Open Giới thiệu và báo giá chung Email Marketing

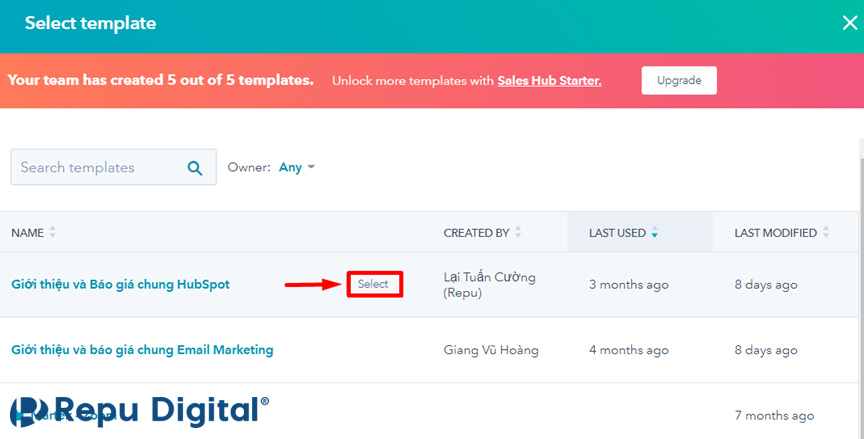pyautogui.click(x=142, y=350)
